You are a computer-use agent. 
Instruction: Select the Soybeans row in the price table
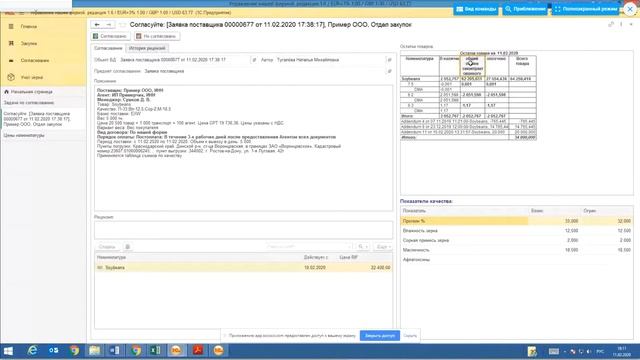tap(244, 268)
